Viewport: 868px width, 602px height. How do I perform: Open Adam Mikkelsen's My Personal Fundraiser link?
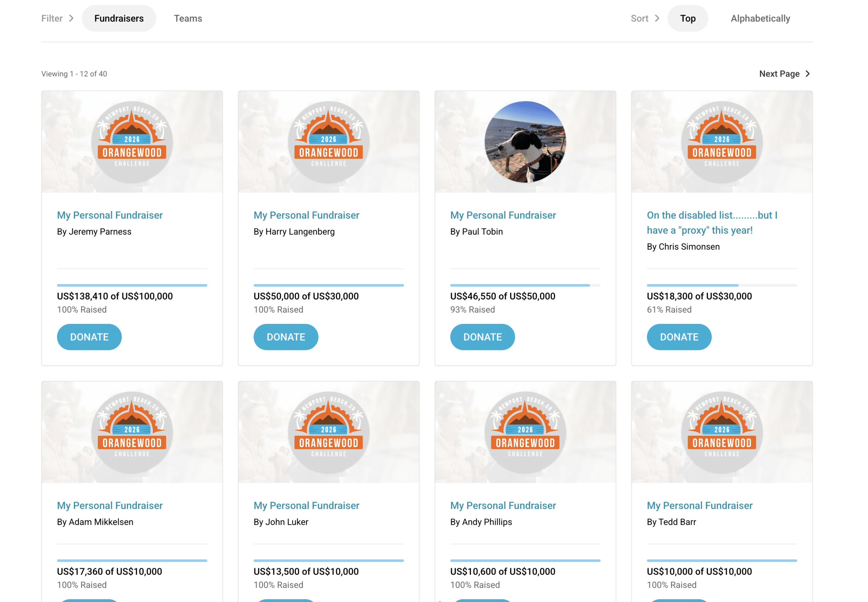coord(110,506)
